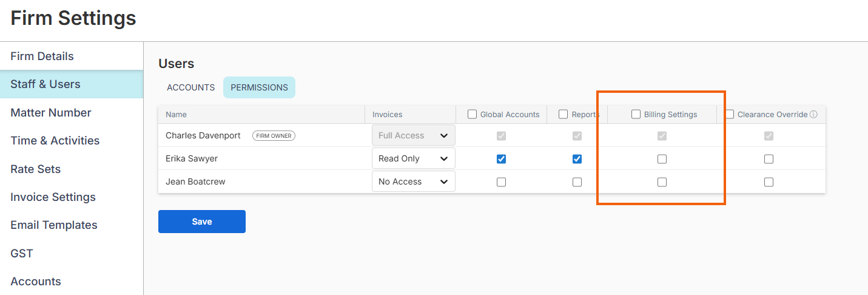Check Billing Settings for Erika Sawyer
This screenshot has width=868, height=295.
coord(662,159)
